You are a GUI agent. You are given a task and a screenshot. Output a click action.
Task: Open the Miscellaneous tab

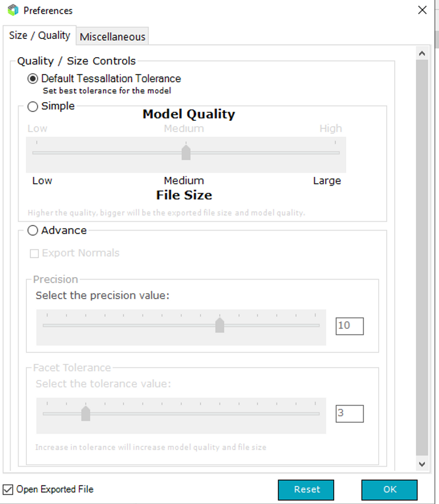pyautogui.click(x=112, y=37)
